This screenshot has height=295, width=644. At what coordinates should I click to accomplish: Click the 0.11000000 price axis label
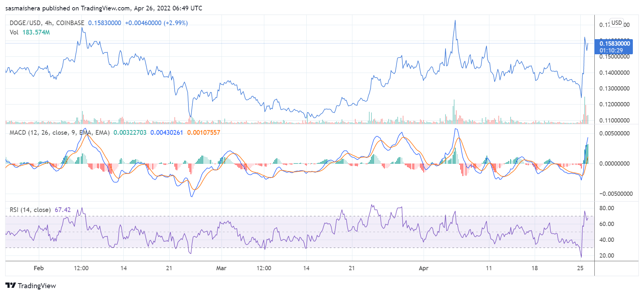tap(615, 120)
